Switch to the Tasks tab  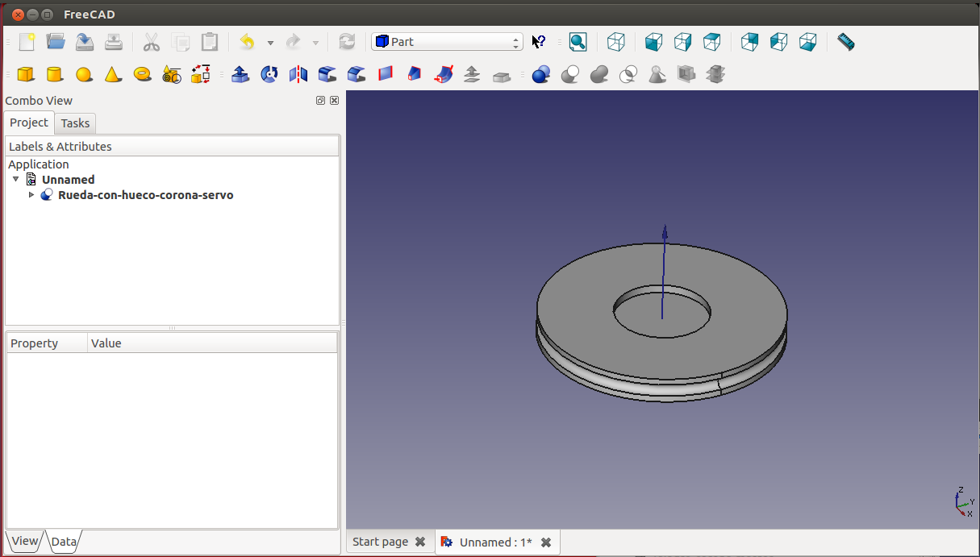pyautogui.click(x=75, y=123)
